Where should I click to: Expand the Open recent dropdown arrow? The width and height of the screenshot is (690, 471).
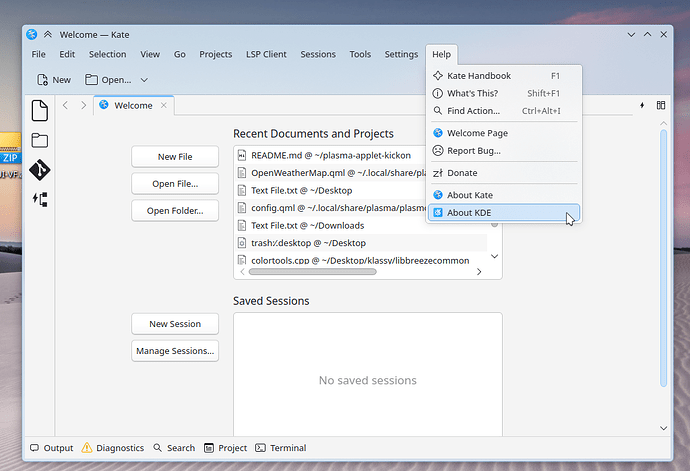(x=144, y=80)
